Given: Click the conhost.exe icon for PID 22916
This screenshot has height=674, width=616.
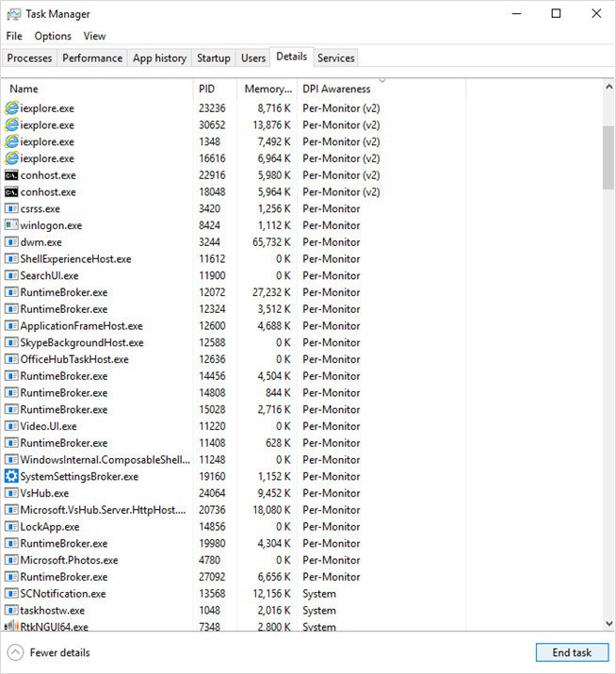Looking at the screenshot, I should point(11,175).
